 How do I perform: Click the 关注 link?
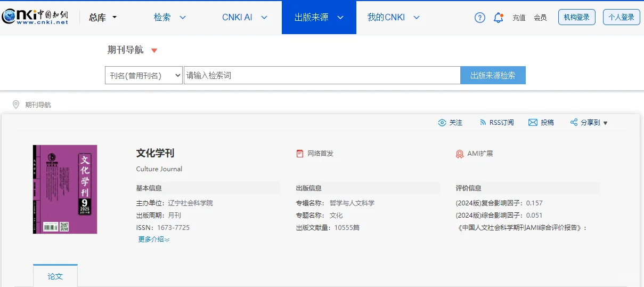click(x=456, y=123)
